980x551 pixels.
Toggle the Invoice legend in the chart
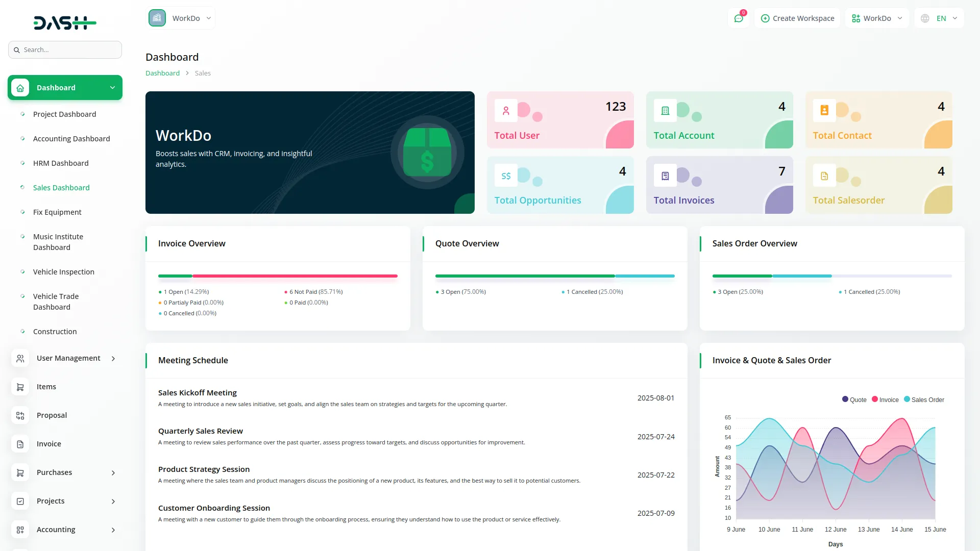[x=885, y=399]
